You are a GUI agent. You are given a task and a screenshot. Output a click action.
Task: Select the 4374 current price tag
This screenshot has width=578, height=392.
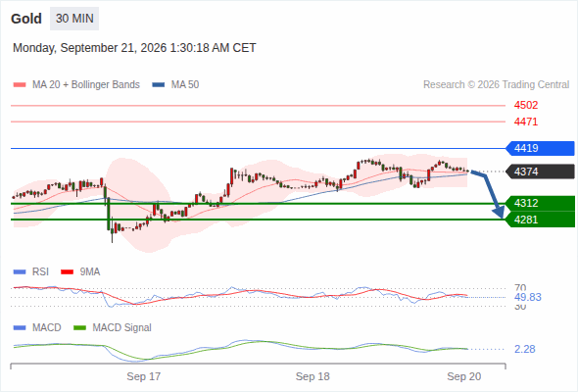pyautogui.click(x=540, y=171)
